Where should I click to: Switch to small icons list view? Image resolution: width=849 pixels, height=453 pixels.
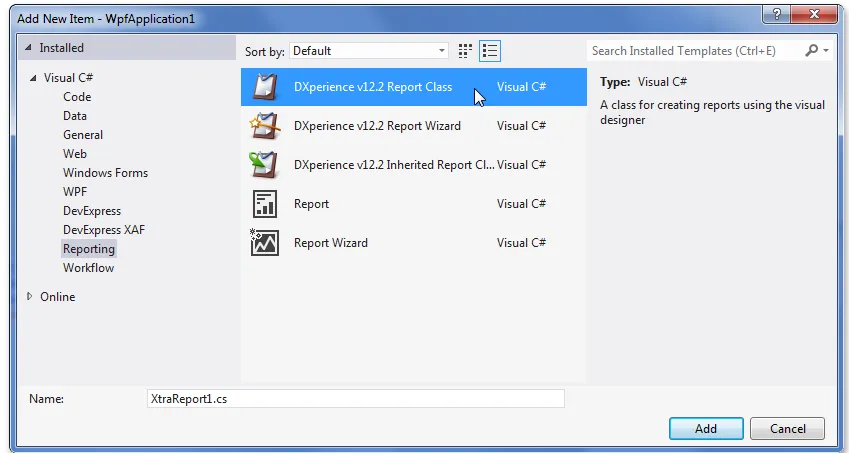pyautogui.click(x=489, y=51)
